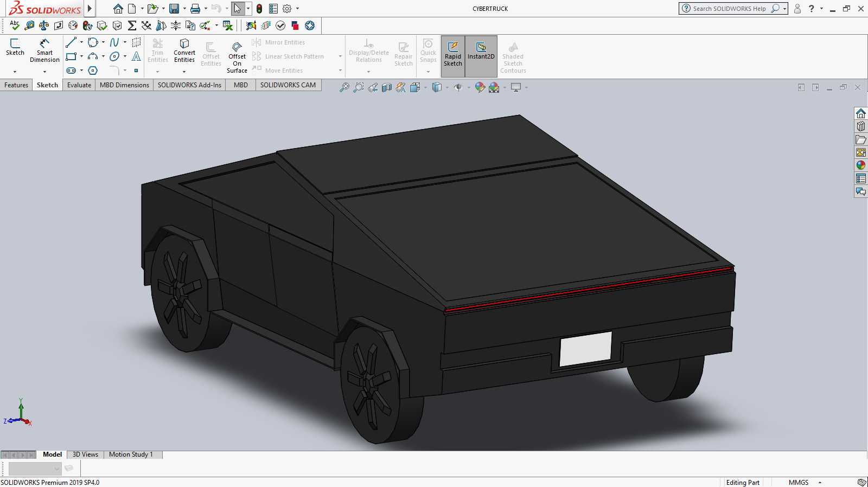Open the Options gear icon
The image size is (868, 487).
click(x=287, y=9)
